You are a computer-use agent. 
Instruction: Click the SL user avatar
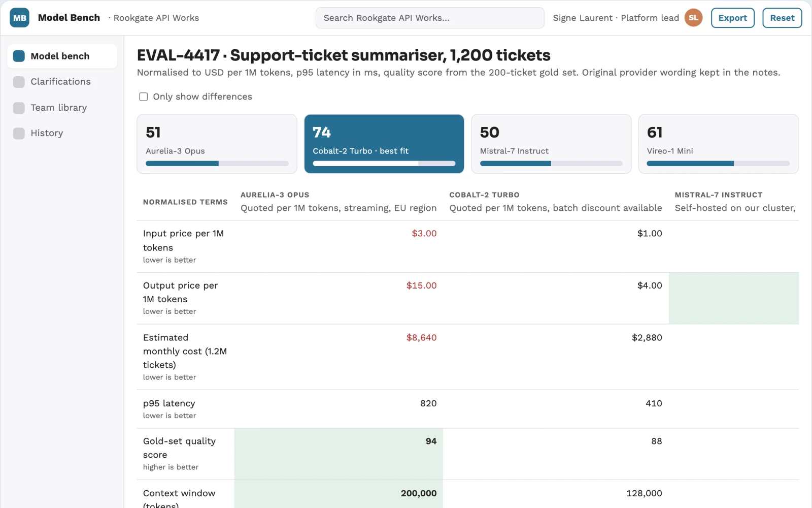click(x=693, y=18)
